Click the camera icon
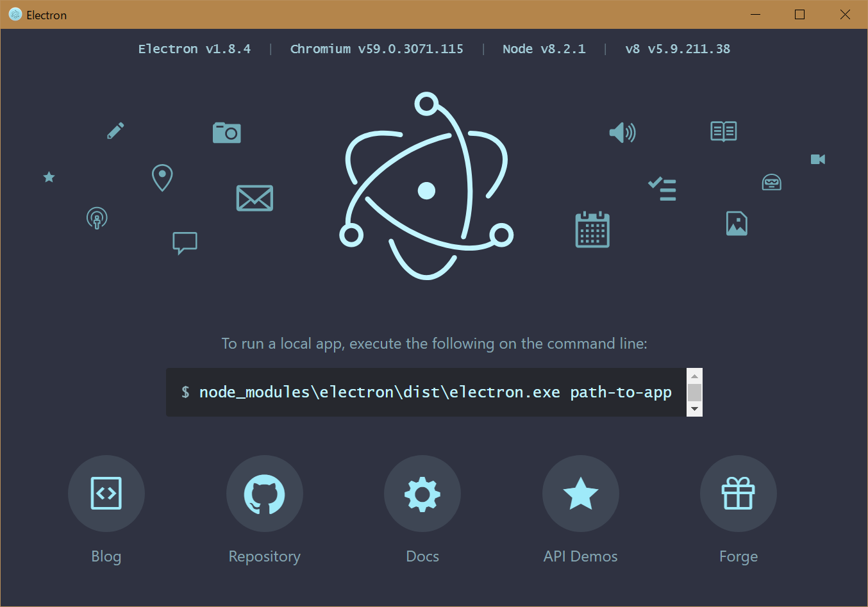Viewport: 868px width, 607px height. (227, 132)
